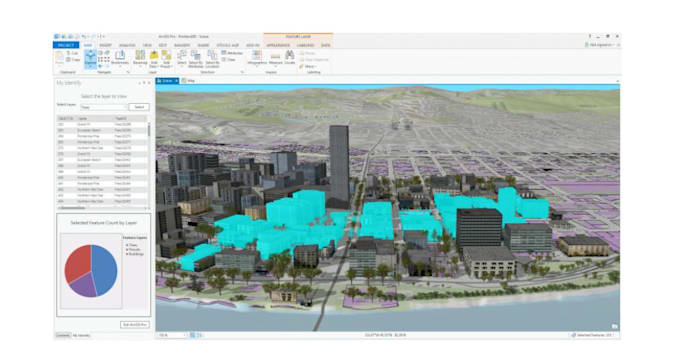Open the scene scale dropdown
Image resolution: width=680 pixels, height=360 pixels.
(172, 335)
